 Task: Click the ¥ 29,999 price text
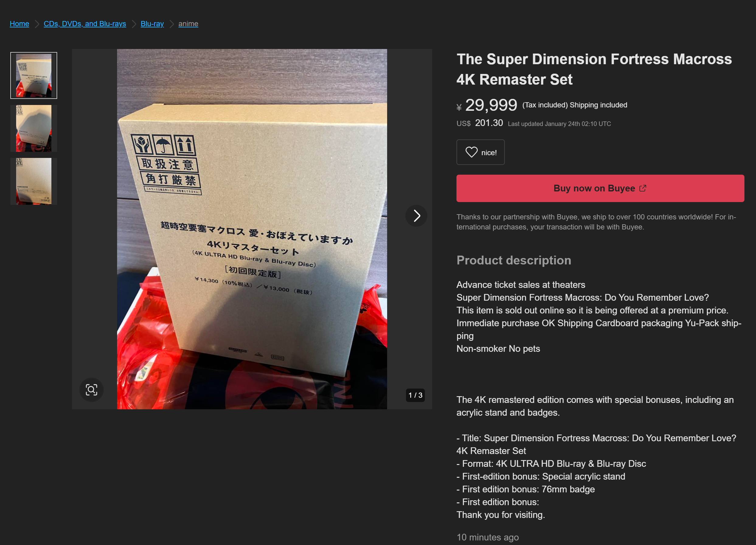[x=487, y=105]
